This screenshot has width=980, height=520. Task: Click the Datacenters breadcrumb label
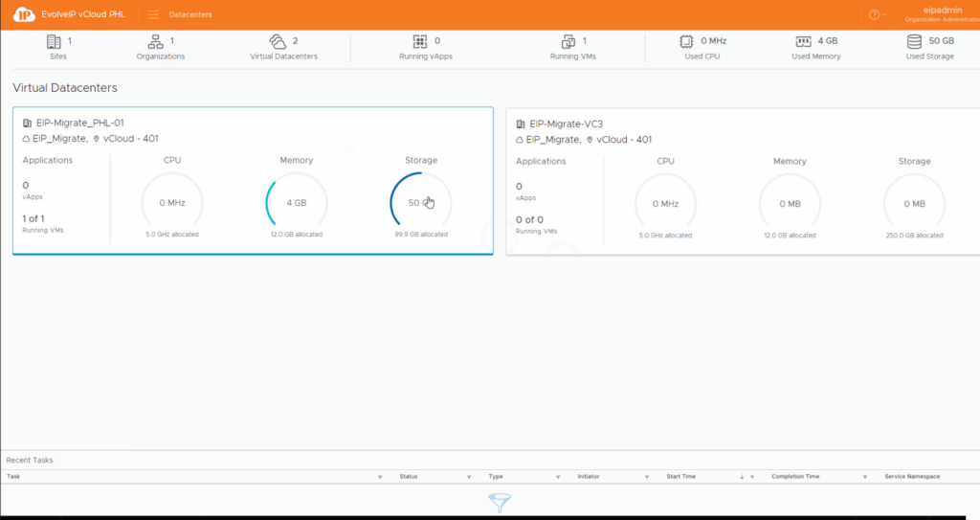click(190, 14)
